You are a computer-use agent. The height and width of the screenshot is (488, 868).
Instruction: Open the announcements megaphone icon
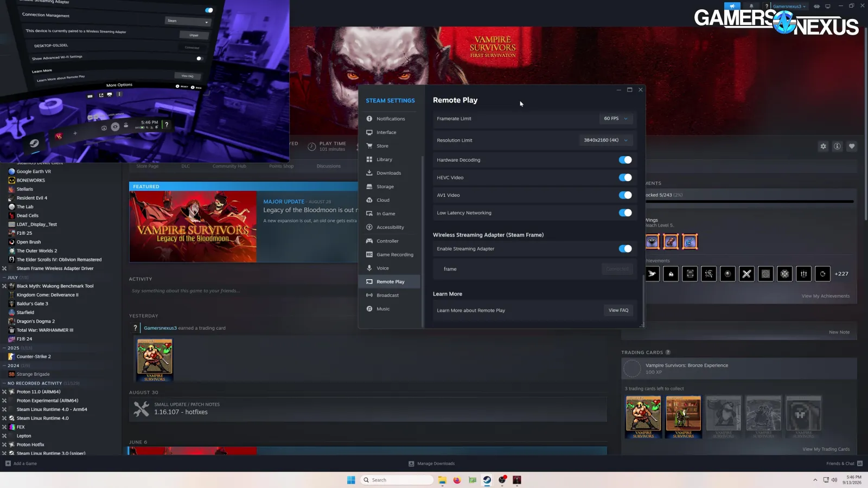click(732, 6)
